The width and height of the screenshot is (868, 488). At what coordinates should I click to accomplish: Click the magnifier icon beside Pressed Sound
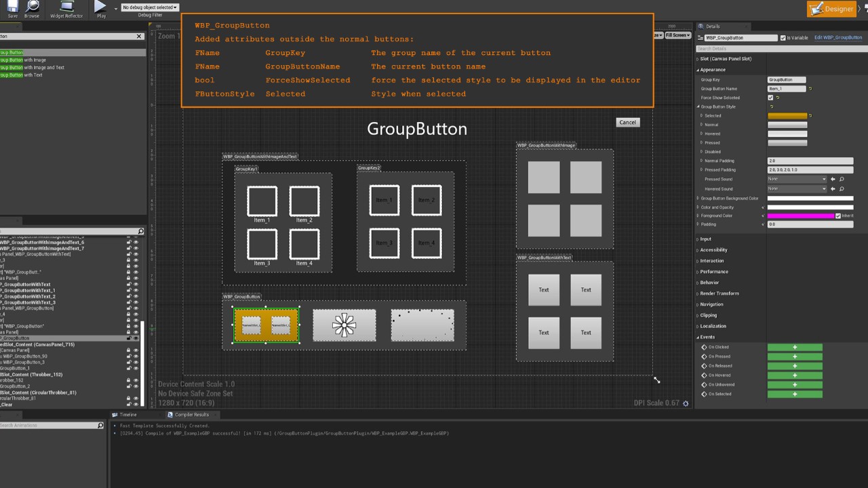tap(842, 179)
